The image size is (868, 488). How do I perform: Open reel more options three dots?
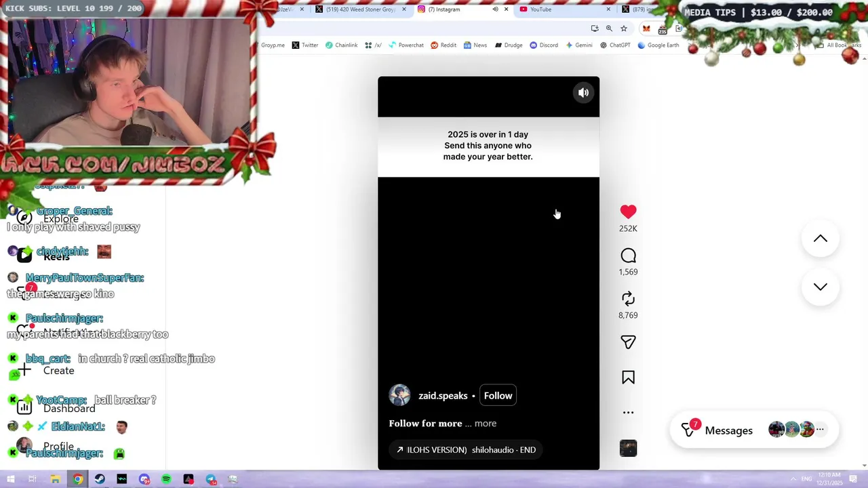[x=628, y=412]
